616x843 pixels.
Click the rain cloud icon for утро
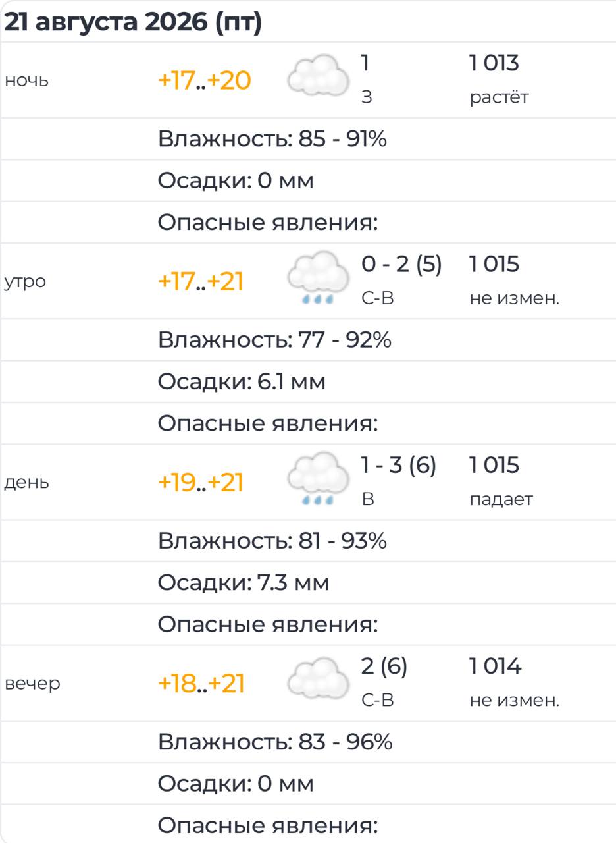click(x=319, y=278)
